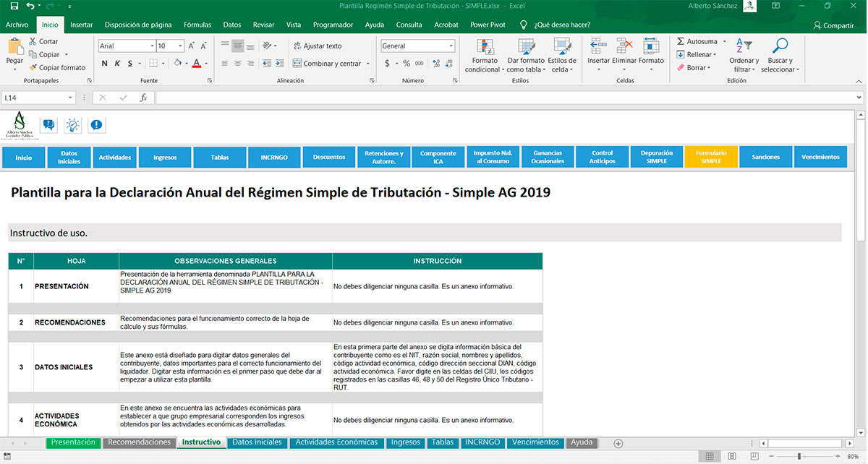Open the Name Box L14 dropdown

pos(70,98)
